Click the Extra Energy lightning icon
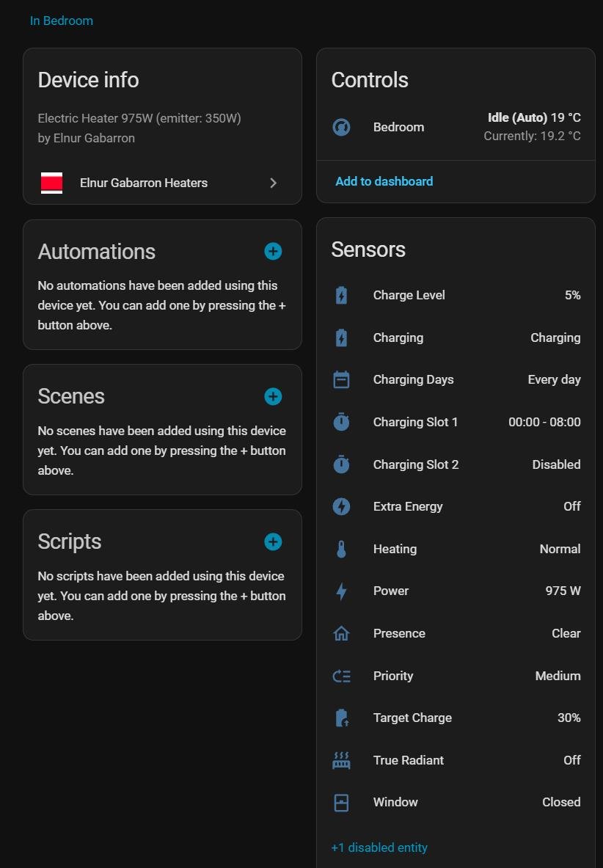The width and height of the screenshot is (603, 868). pos(341,507)
